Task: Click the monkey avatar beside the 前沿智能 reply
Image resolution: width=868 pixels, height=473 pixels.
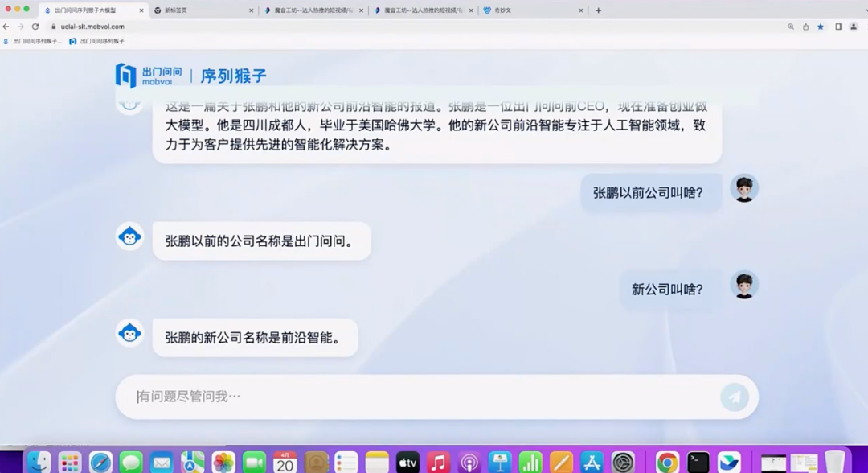Action: click(x=130, y=333)
